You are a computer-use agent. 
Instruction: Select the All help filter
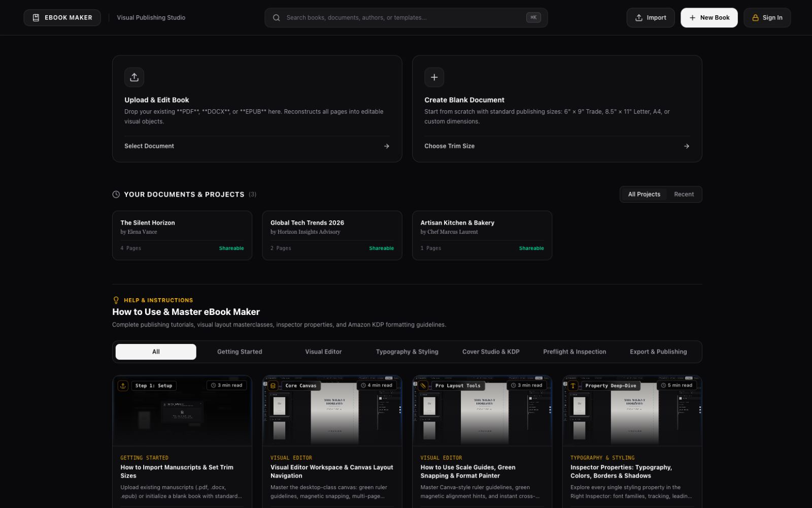coord(156,352)
